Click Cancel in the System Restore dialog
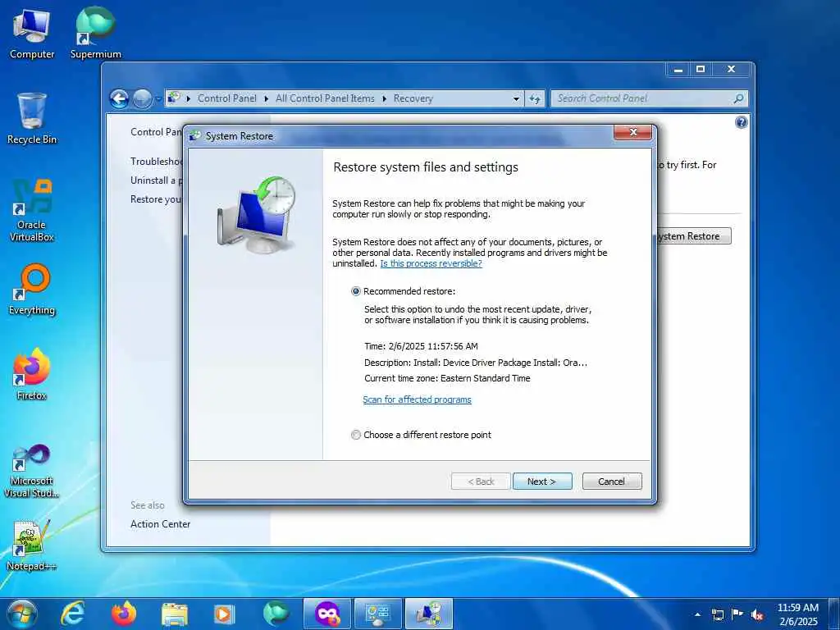 pyautogui.click(x=612, y=481)
